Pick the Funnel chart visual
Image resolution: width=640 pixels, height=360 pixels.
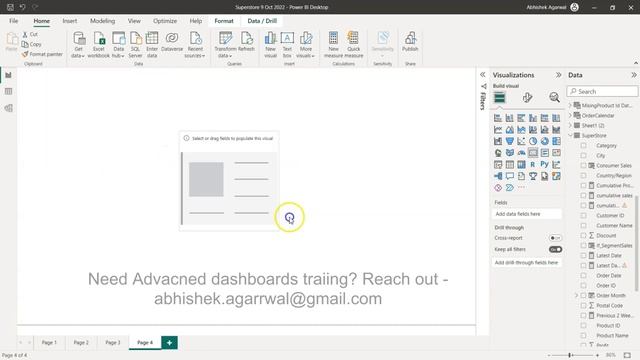[x=509, y=141]
